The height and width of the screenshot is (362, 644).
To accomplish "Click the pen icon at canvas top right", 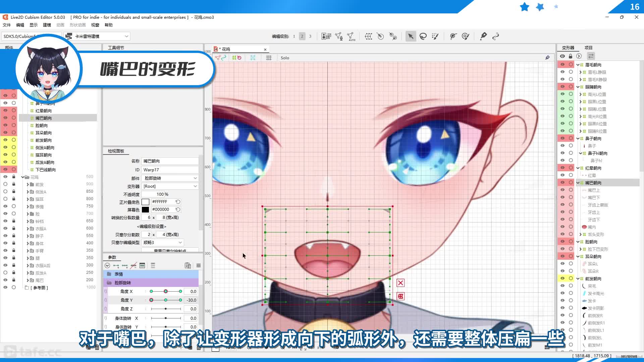I will (547, 58).
